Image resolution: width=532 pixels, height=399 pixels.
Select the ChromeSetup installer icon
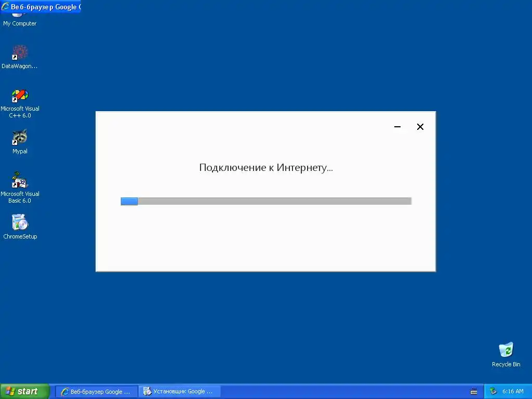point(20,227)
